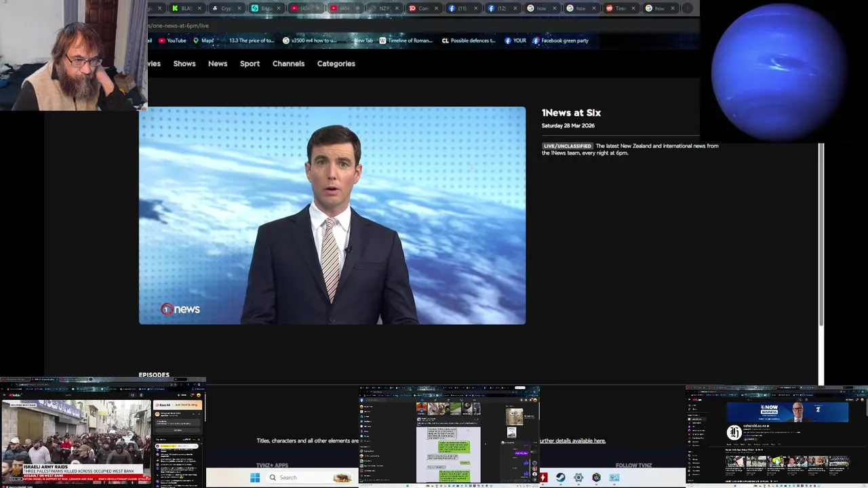The height and width of the screenshot is (488, 868).
Task: Click the 1News at Six title
Action: point(571,113)
